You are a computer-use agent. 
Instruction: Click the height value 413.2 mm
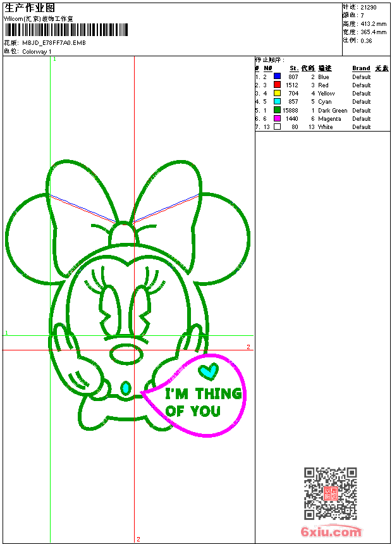373,24
